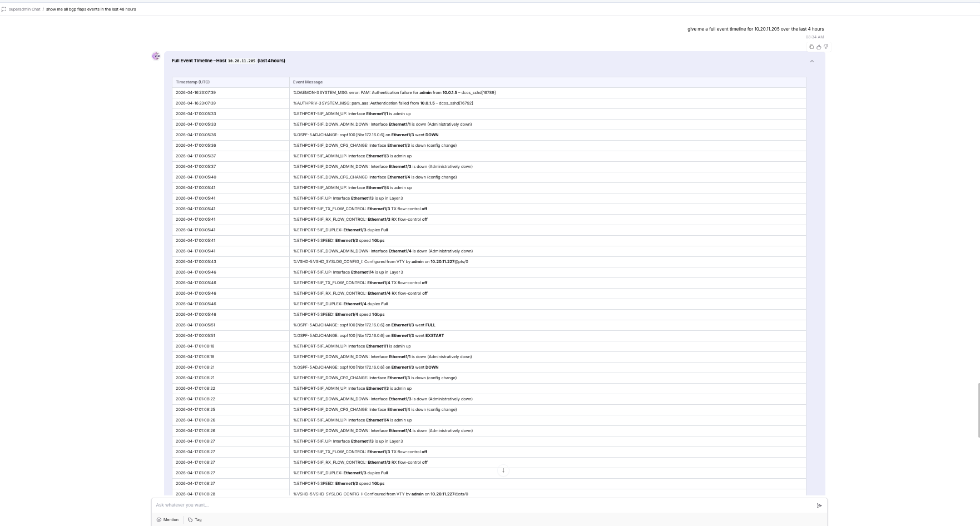The image size is (980, 526).
Task: Open the superadmin Chat breadcrumb
Action: tap(24, 9)
